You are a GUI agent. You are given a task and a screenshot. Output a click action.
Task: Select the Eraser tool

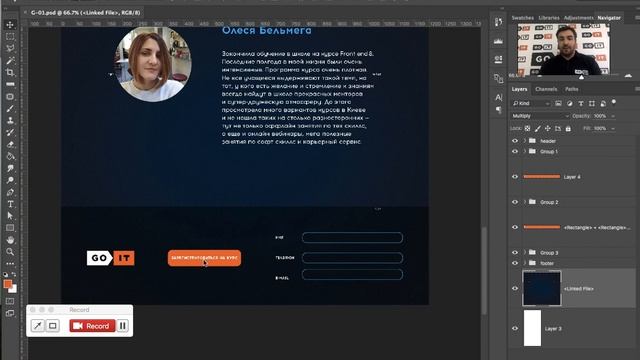pos(10,144)
